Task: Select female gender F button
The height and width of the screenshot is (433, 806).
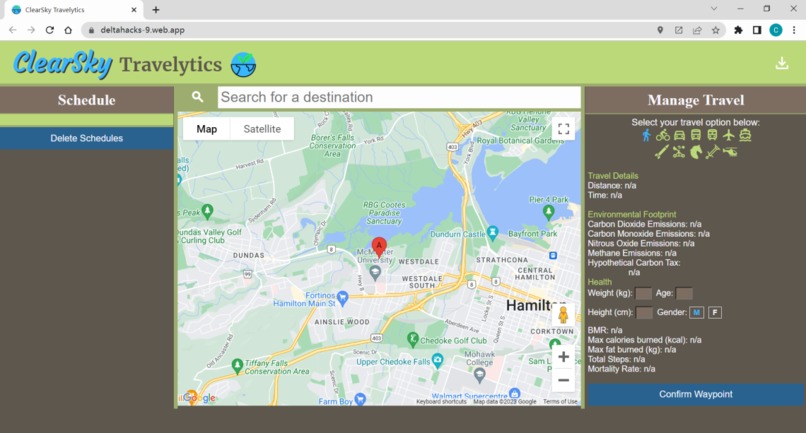Action: click(715, 312)
